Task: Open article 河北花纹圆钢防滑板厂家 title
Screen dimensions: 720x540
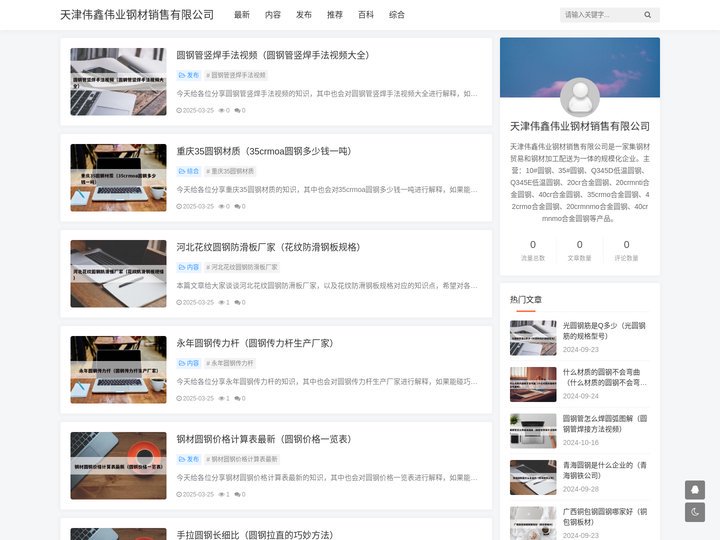Action: click(x=268, y=247)
